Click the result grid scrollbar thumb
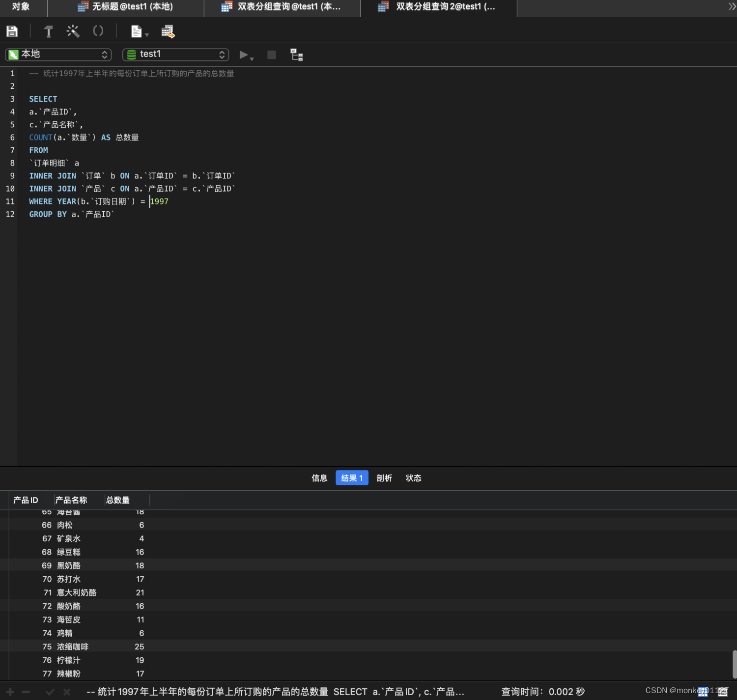The image size is (737, 700). coord(735,664)
